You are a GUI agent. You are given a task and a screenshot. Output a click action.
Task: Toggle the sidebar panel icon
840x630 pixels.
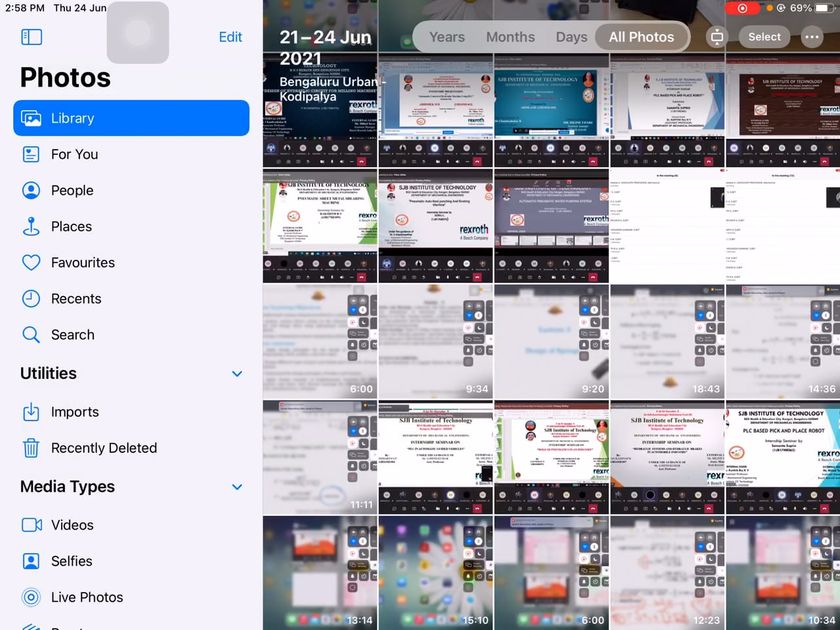(31, 37)
